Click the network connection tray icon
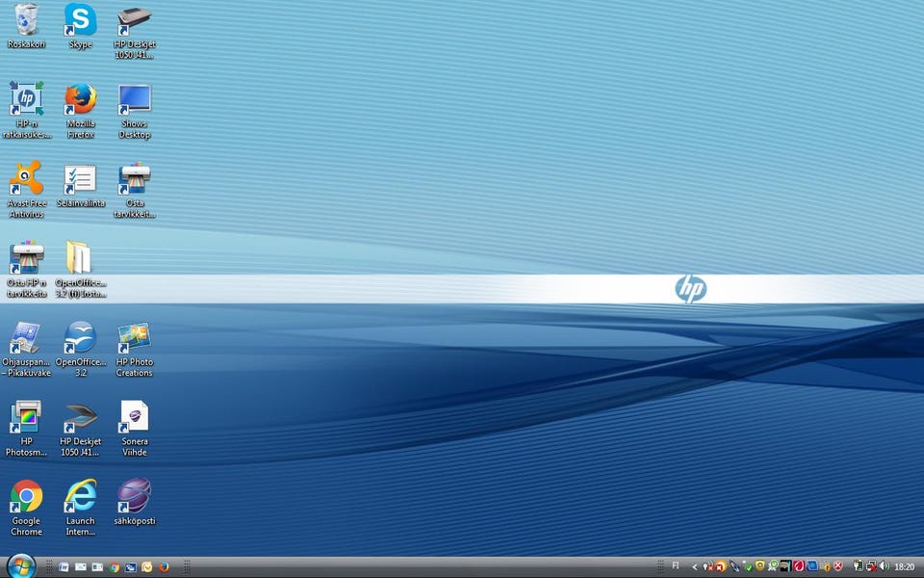 [x=871, y=566]
